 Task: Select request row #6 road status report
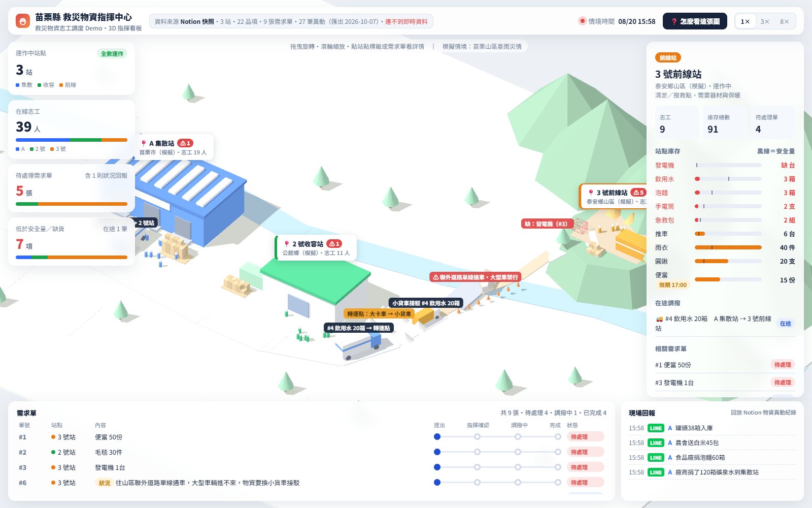[x=311, y=483]
